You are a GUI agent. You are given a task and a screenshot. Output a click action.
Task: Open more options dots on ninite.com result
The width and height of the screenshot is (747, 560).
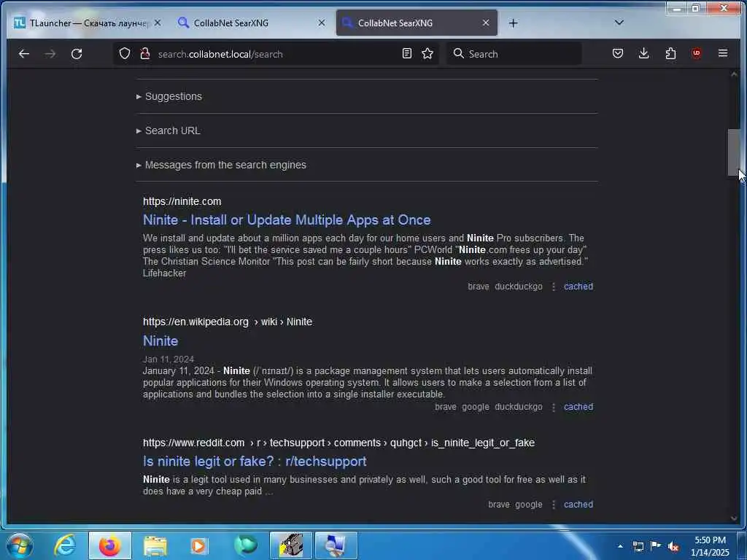pos(554,287)
